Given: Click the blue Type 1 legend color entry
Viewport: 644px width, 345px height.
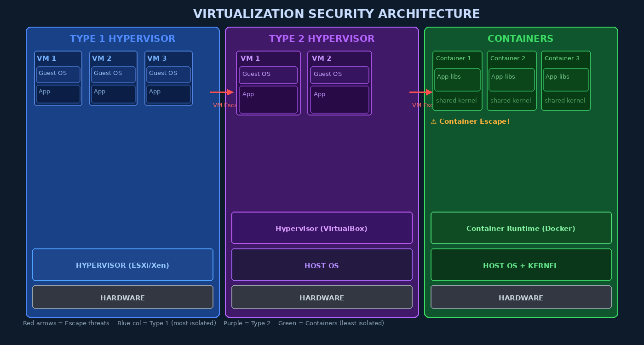Looking at the screenshot, I should tap(167, 323).
